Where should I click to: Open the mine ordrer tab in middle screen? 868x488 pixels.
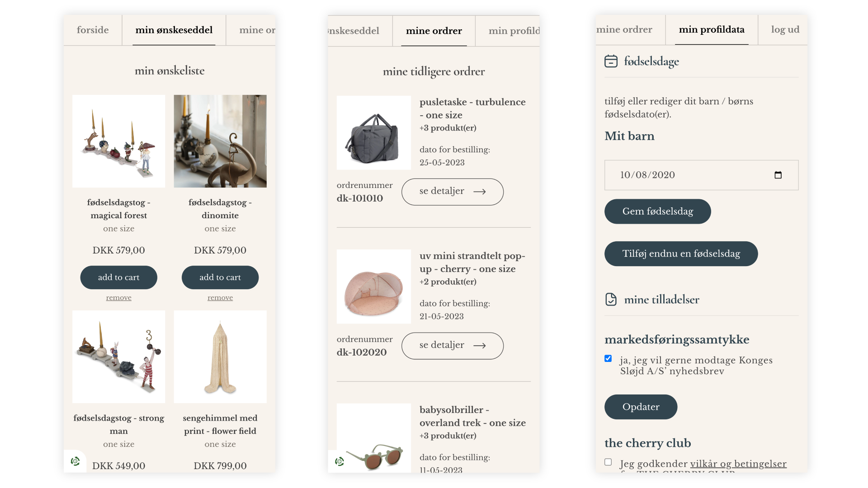coord(434,31)
